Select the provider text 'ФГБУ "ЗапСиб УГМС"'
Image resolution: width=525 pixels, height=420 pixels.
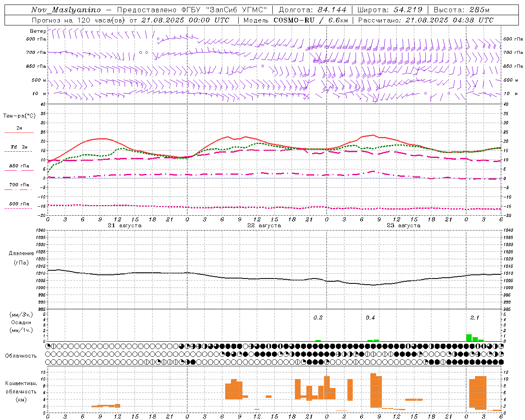224,10
